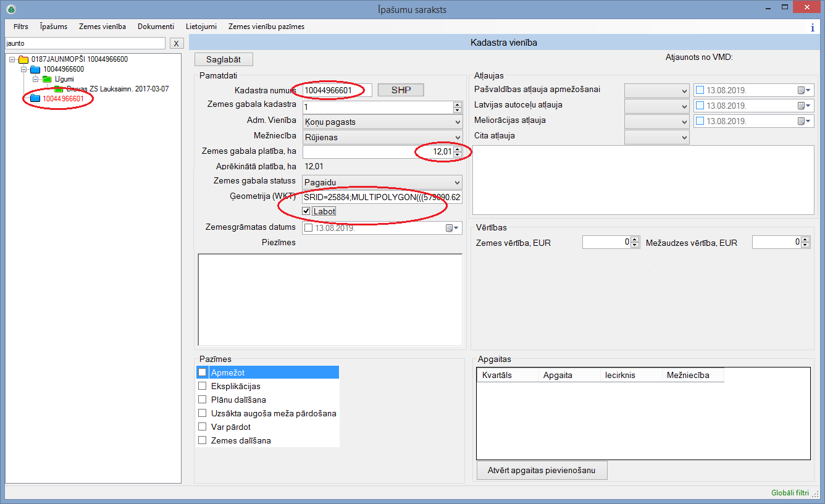Viewport: 825px width, 504px height.
Task: Open the Dokumenti menu
Action: (x=156, y=27)
